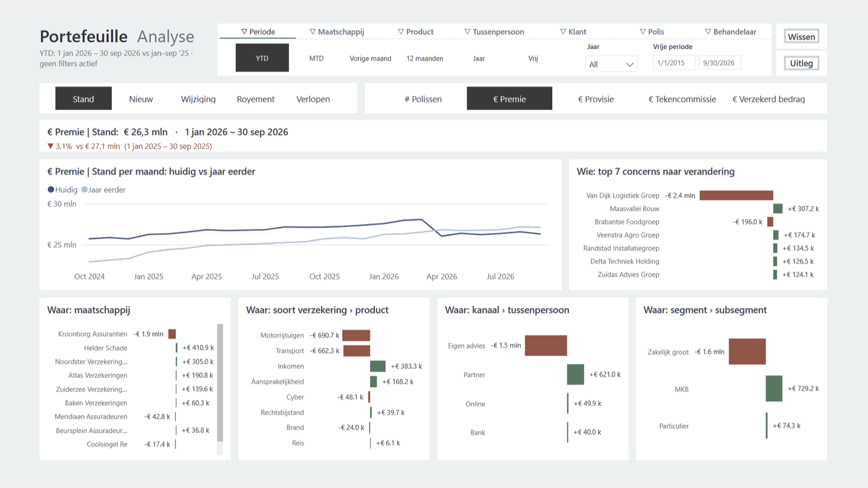Click the Kroonborg Assurantiën label
The width and height of the screenshot is (868, 488).
point(93,334)
